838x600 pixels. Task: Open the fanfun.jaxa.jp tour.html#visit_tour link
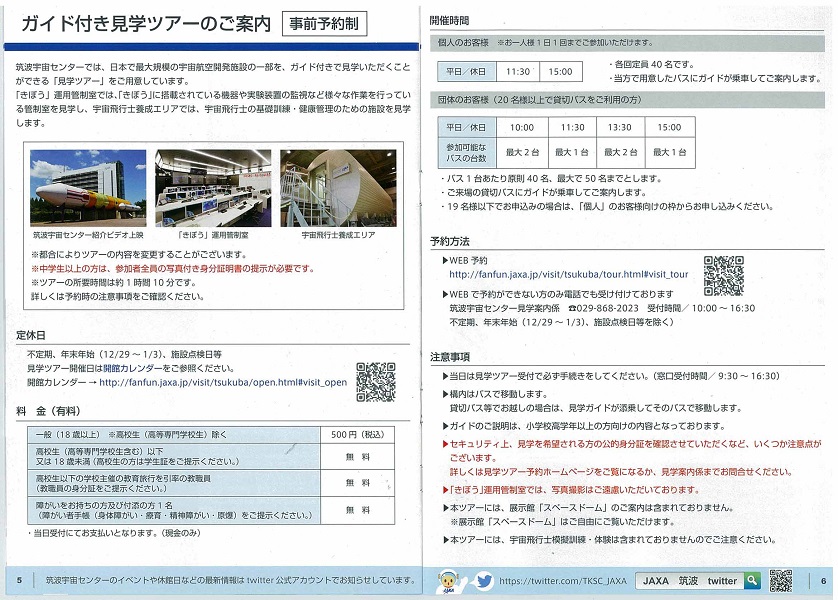coord(569,275)
